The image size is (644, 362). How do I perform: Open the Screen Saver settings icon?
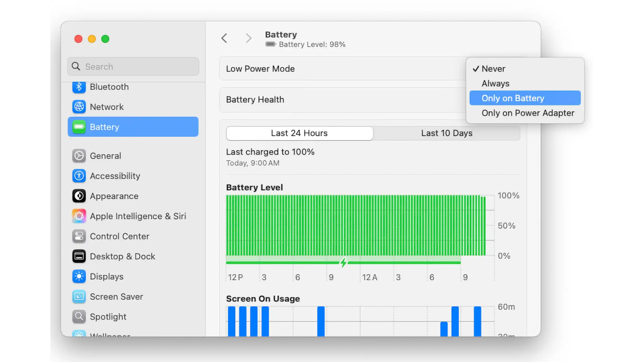79,296
